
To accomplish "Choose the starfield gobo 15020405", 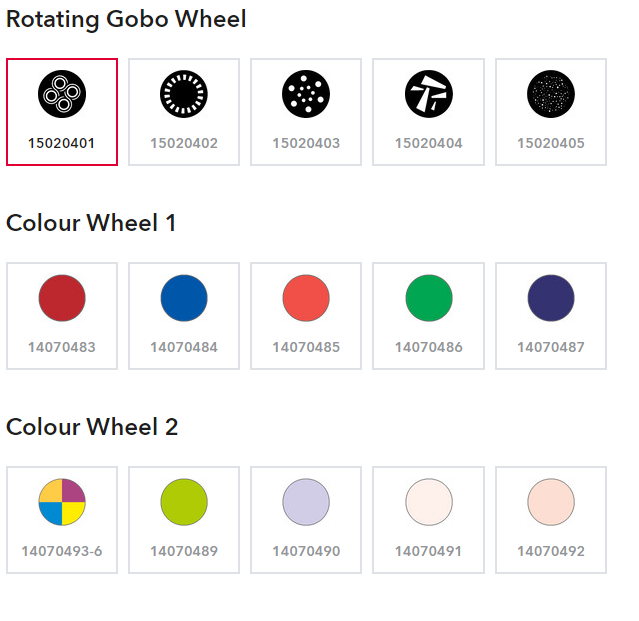I will click(x=551, y=112).
